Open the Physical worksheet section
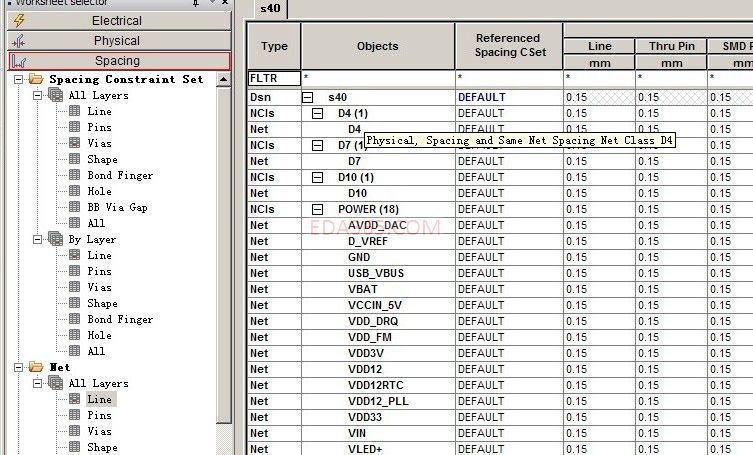 point(119,41)
